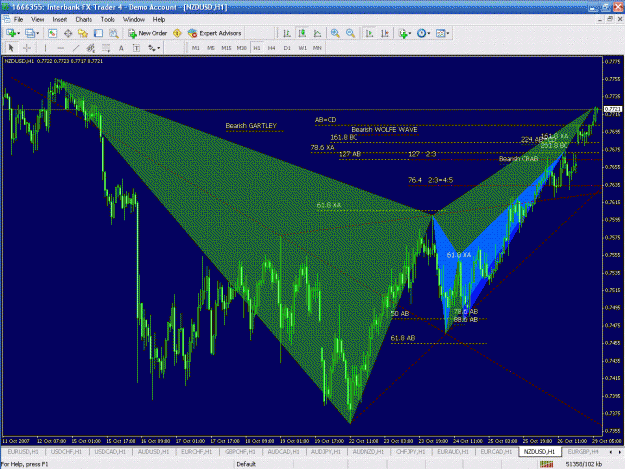Select the cursor arrow tool
This screenshot has width=625, height=469.
(11, 48)
